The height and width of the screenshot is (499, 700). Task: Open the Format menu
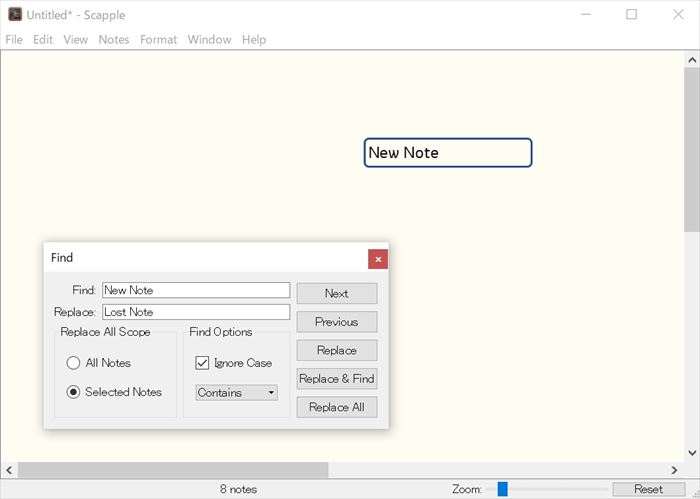(158, 40)
